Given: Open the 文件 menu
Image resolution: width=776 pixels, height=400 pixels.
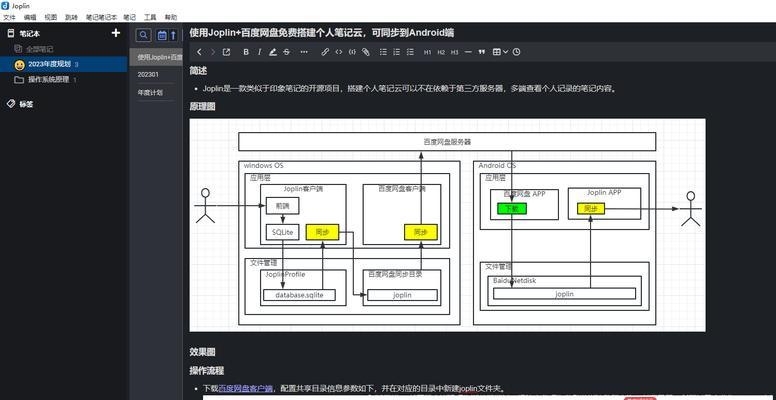Looking at the screenshot, I should (9, 17).
